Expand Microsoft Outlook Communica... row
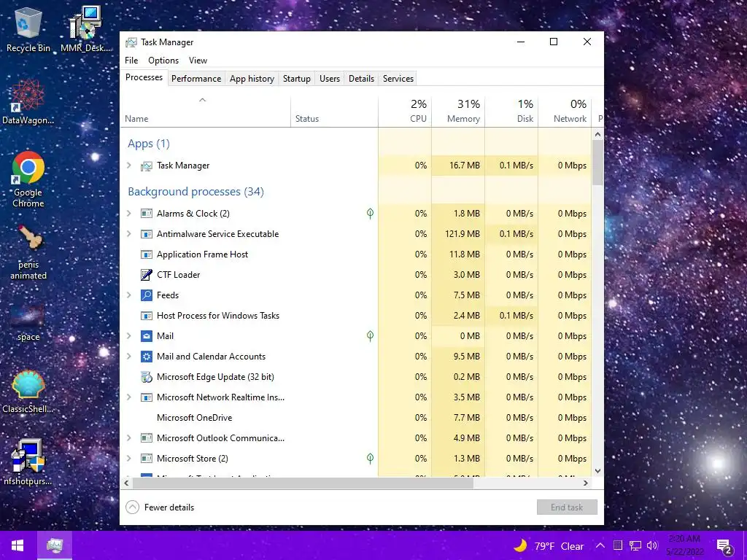This screenshot has width=747, height=560. [128, 438]
